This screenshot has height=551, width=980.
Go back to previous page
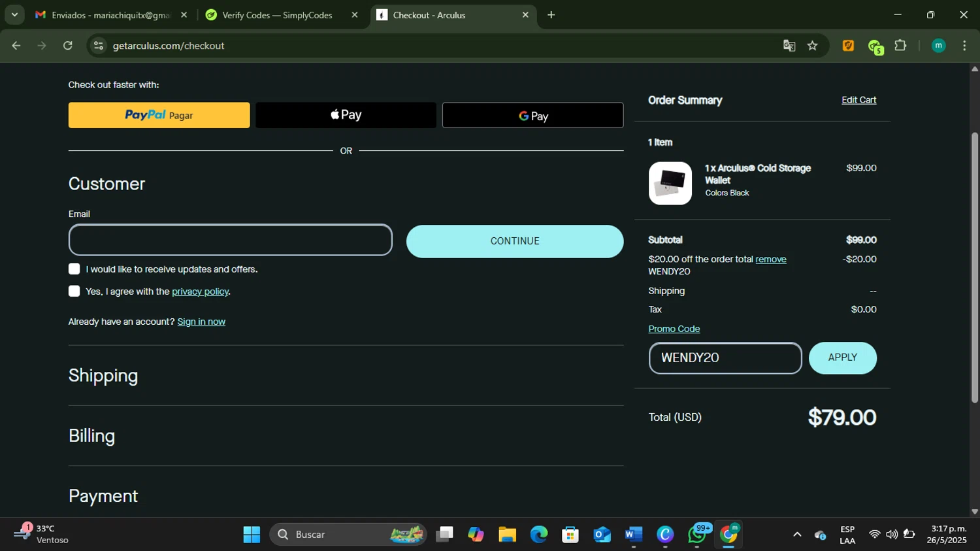coord(16,46)
